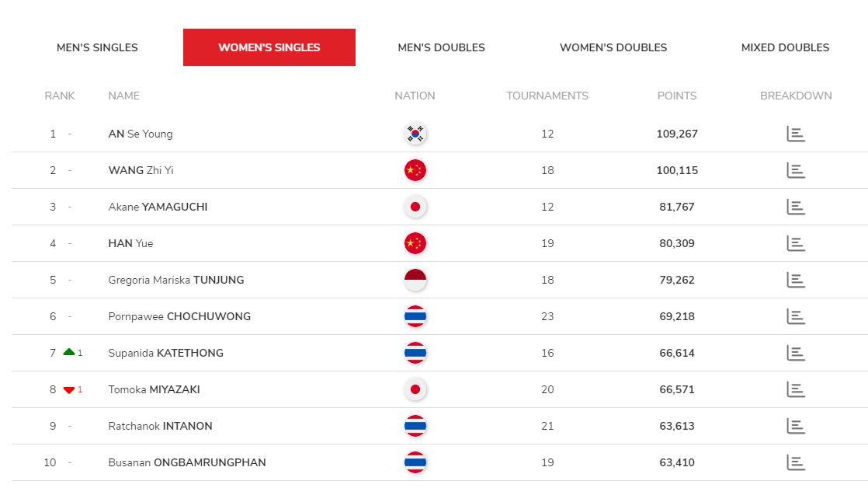Go to Men's Doubles tab
Screen dimensions: 868x502
[441, 47]
